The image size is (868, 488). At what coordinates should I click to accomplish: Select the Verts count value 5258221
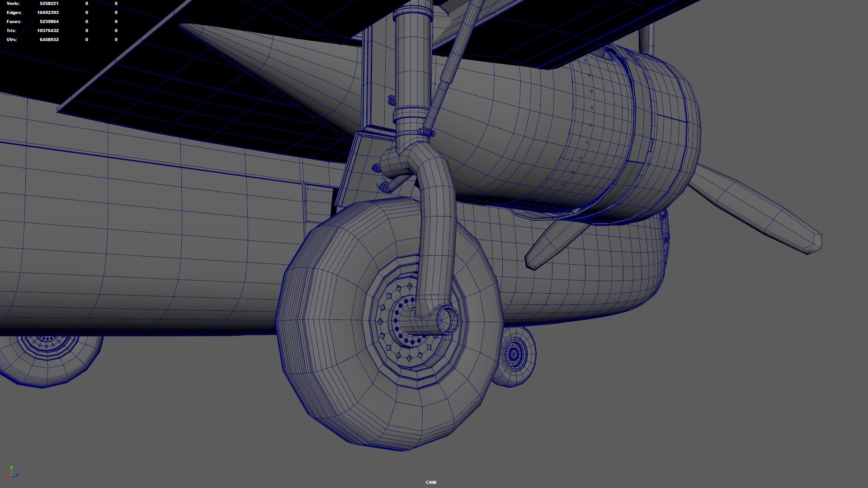point(49,4)
